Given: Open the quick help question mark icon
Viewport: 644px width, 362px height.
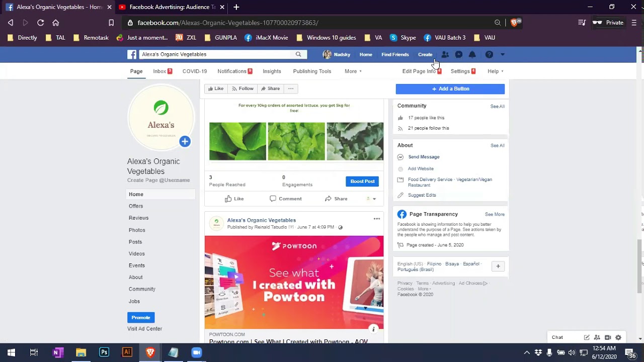Looking at the screenshot, I should pyautogui.click(x=489, y=54).
